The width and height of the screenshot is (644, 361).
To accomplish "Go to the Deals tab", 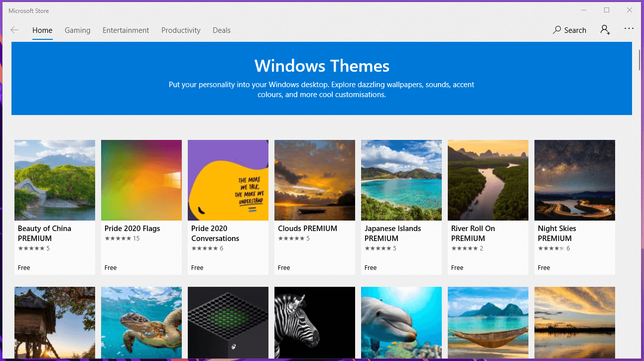I will click(x=222, y=30).
